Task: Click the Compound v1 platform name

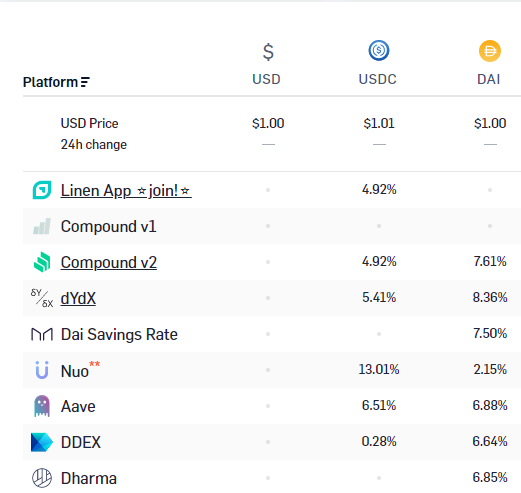Action: pos(109,227)
